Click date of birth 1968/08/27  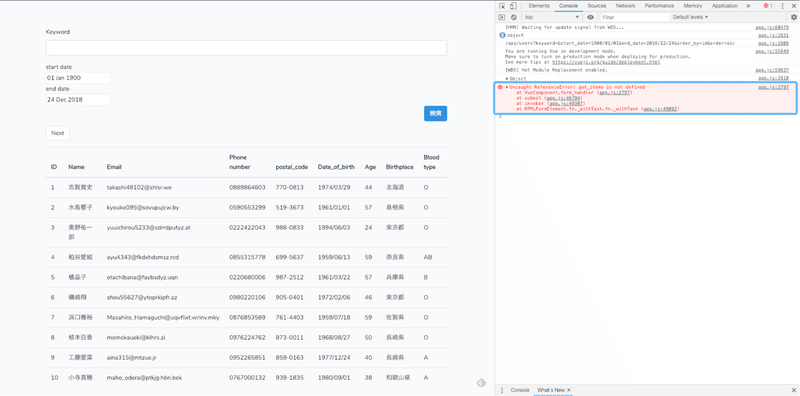click(x=334, y=337)
